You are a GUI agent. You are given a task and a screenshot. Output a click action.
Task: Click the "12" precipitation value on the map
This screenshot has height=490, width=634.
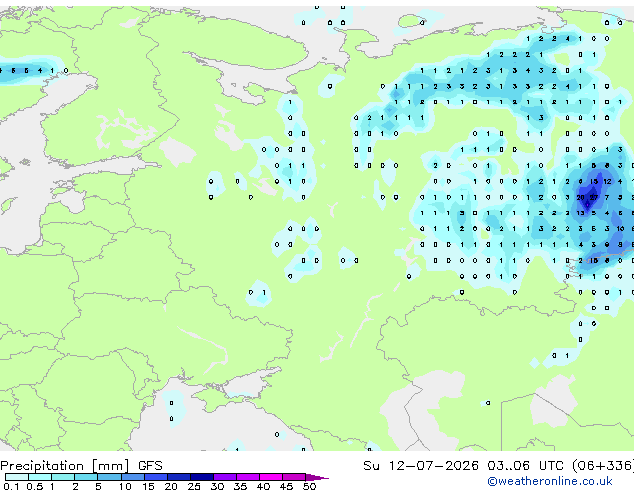point(607,182)
